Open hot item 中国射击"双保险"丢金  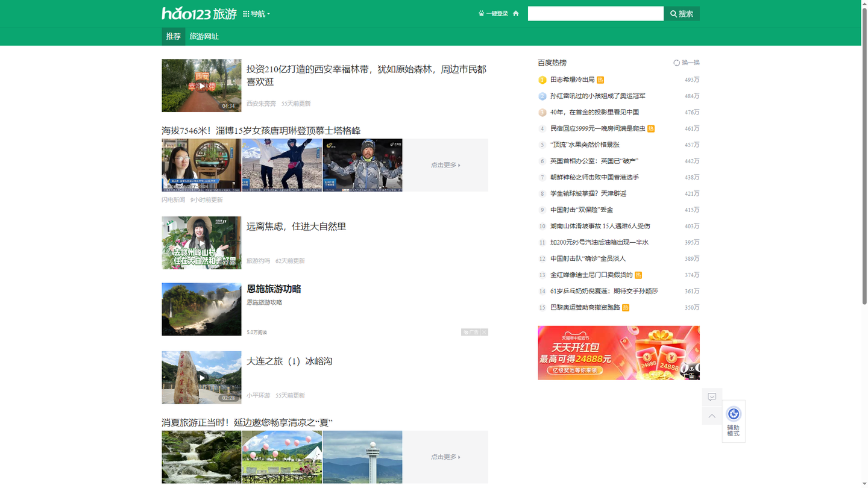pyautogui.click(x=582, y=210)
